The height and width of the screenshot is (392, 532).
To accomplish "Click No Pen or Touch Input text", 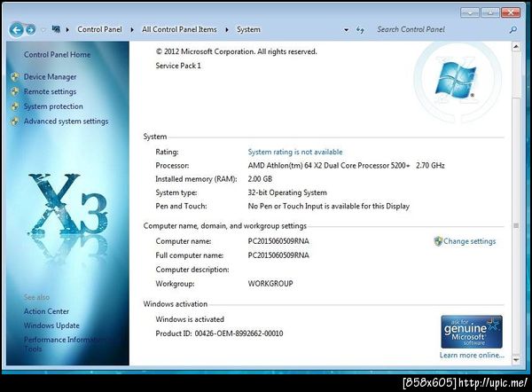I will (328, 207).
